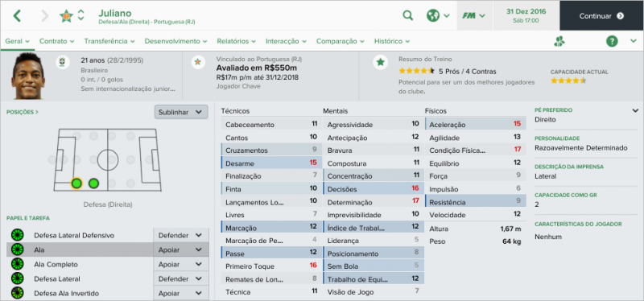This screenshot has height=301, width=644.
Task: Open the Sublinhar dropdown
Action: [x=181, y=112]
